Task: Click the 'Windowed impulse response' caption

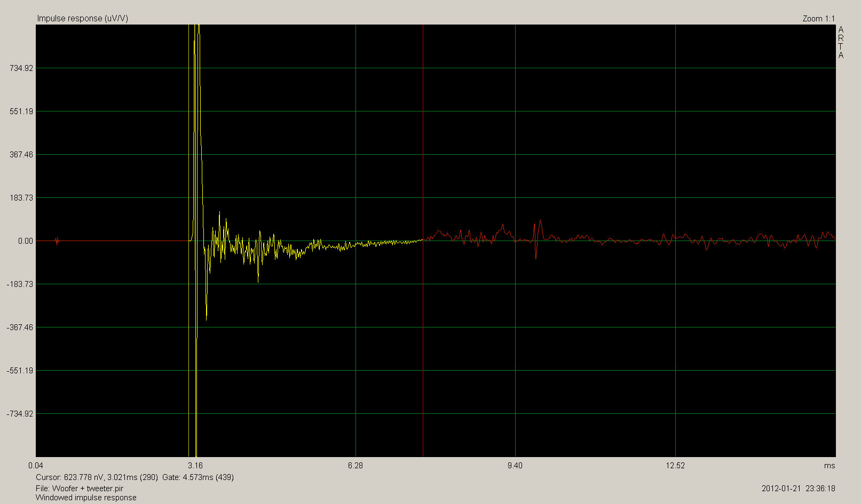Action: pyautogui.click(x=86, y=498)
